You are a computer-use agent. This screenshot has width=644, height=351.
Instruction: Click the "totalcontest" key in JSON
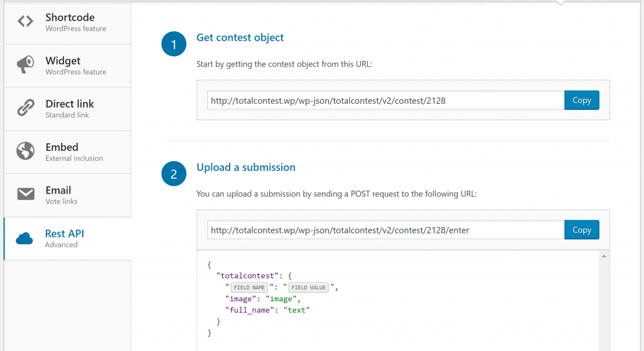(247, 276)
